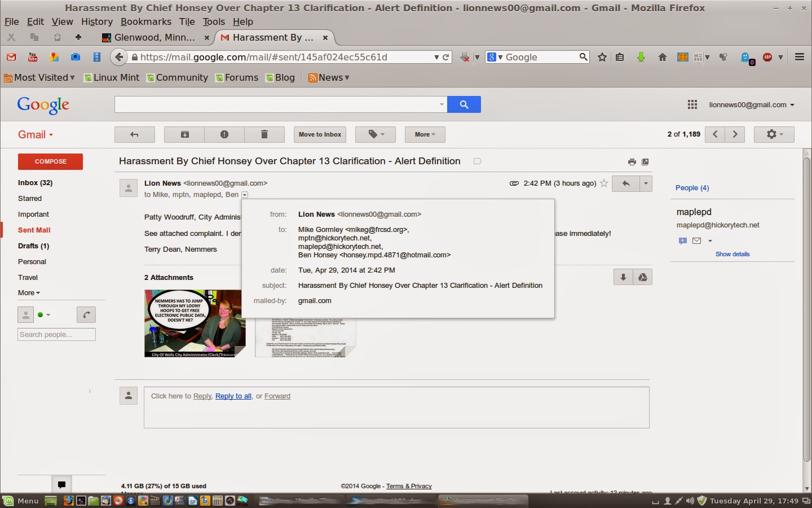Open the Inbox (32) folder
812x508 pixels.
coord(35,183)
